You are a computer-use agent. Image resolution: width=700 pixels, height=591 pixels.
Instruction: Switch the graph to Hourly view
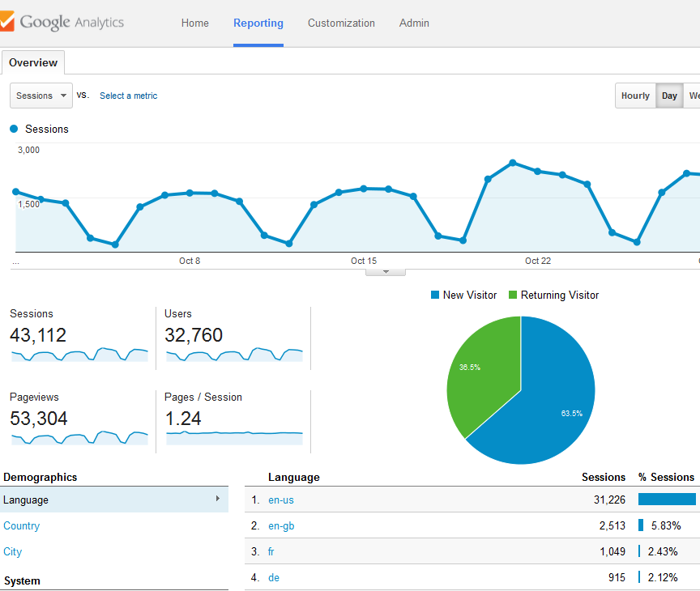[x=635, y=95]
